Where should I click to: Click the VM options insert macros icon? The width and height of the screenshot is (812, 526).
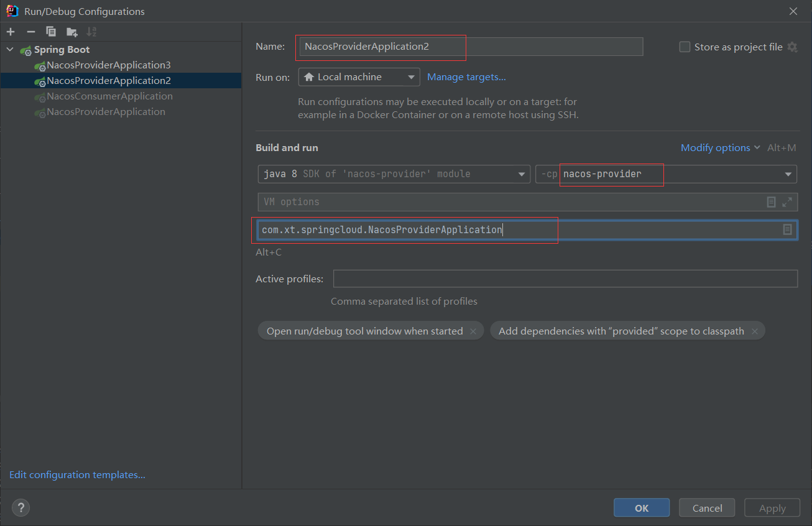[x=771, y=202]
